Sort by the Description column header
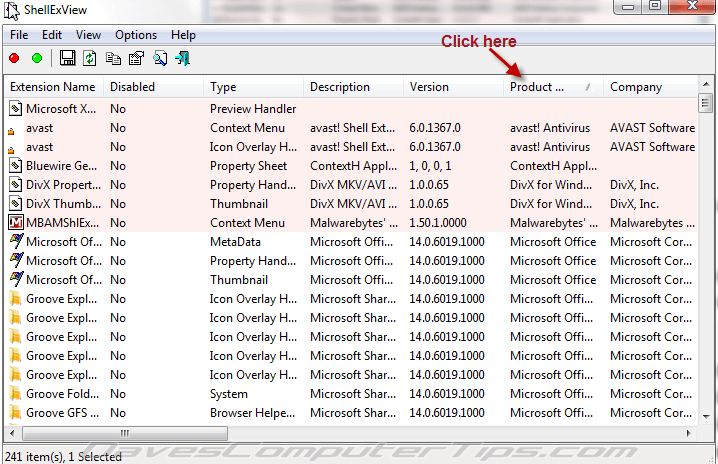718x464 pixels. 354,87
